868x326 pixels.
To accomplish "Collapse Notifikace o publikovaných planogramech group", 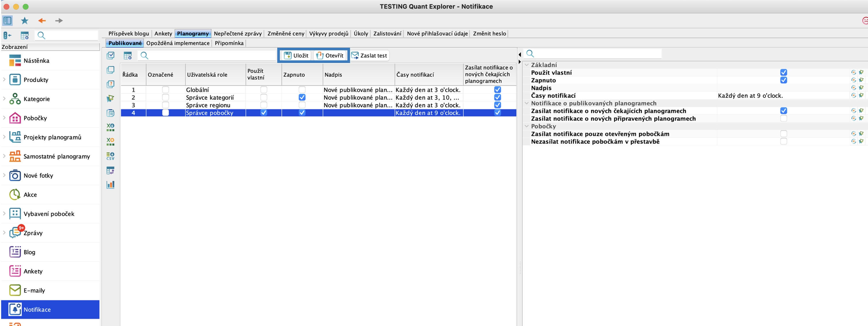I will pos(527,103).
